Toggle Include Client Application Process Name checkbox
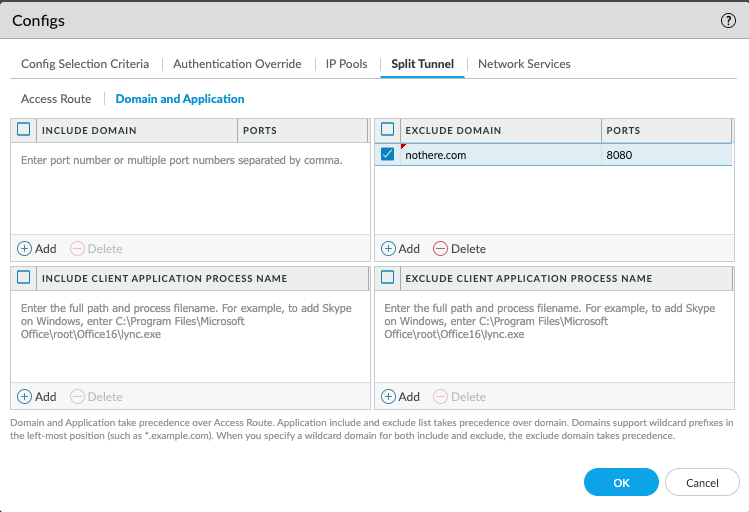The image size is (749, 512). click(23, 277)
